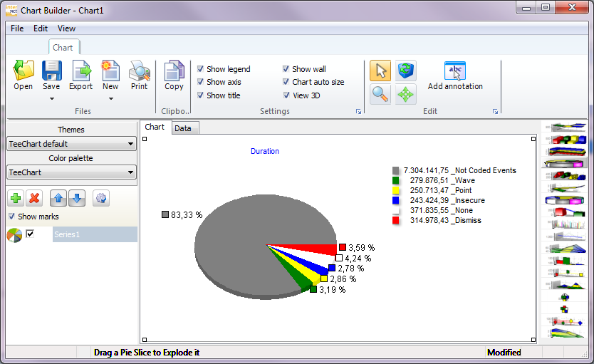Delete series with the red X button
The height and width of the screenshot is (364, 594).
pos(33,198)
